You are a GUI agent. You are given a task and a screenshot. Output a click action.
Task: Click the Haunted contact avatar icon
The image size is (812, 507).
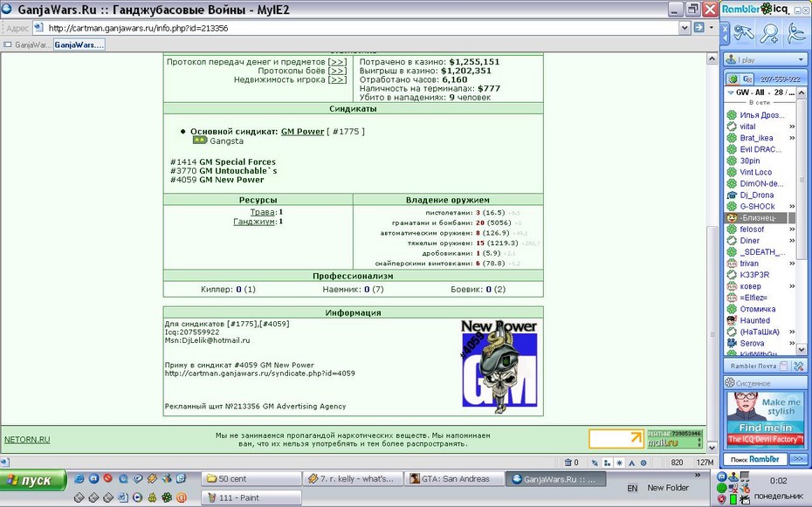732,320
